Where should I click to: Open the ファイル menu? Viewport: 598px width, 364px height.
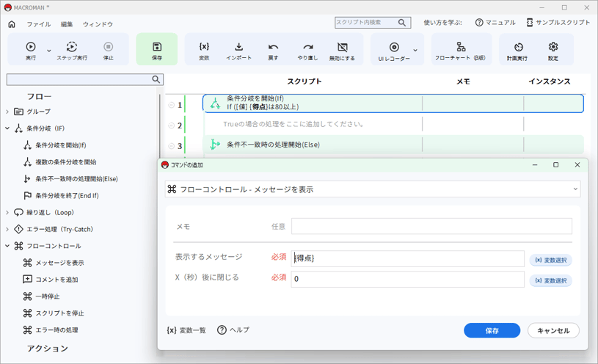(x=39, y=24)
